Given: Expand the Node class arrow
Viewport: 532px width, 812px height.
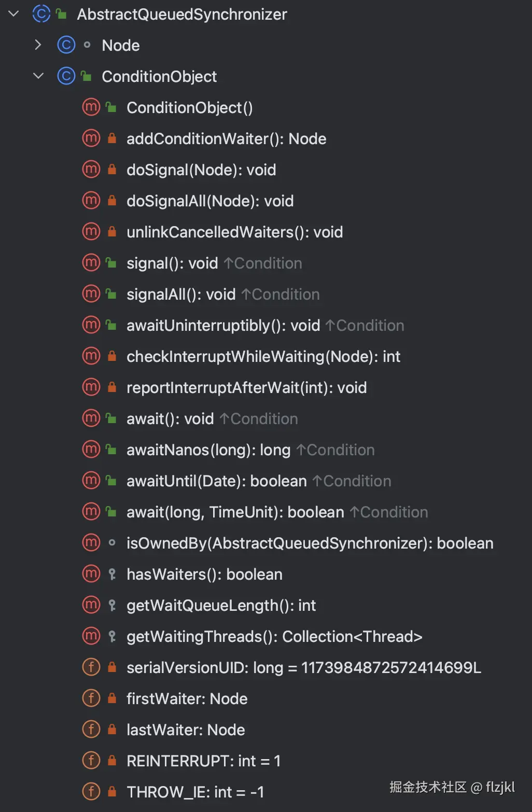Looking at the screenshot, I should (38, 45).
